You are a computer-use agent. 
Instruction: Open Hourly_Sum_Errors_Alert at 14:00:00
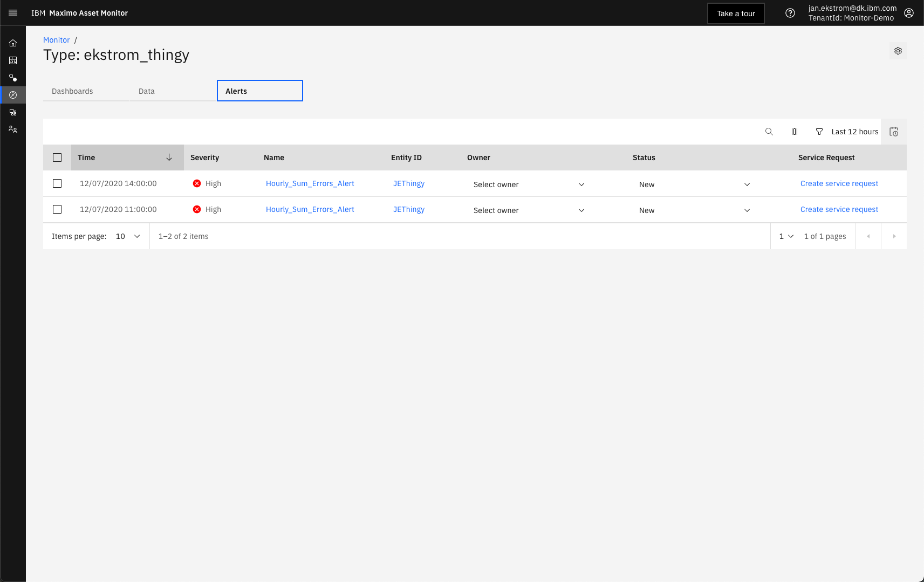pyautogui.click(x=310, y=183)
